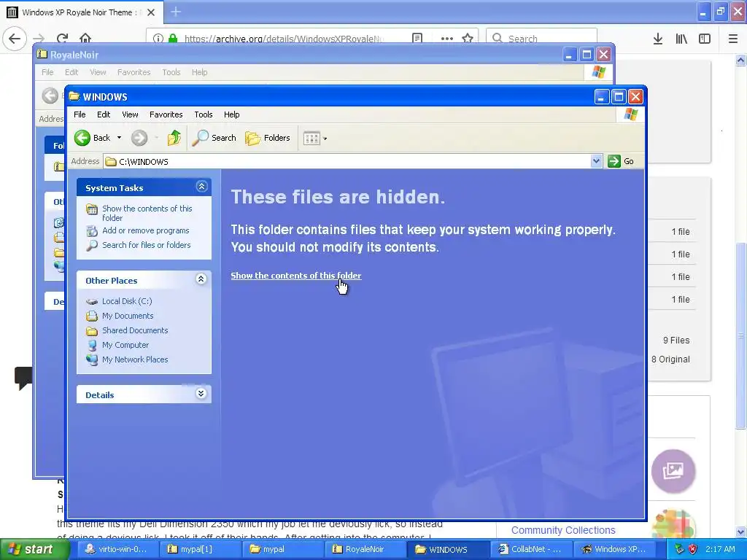The width and height of the screenshot is (747, 560).
Task: Open the Edit menu in WINDOWS window
Action: coord(104,114)
